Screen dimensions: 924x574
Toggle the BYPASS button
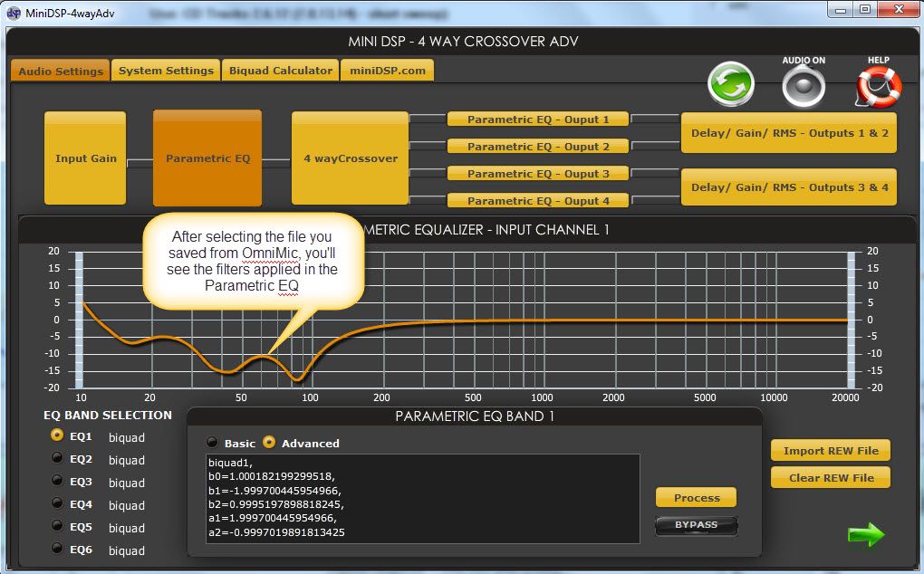pos(697,525)
